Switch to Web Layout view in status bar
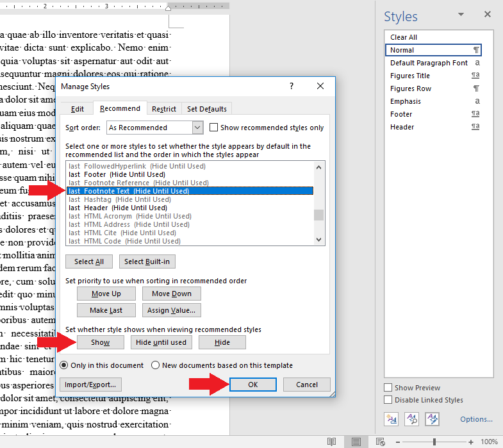Screen dimensions: 503x448 point(381,442)
